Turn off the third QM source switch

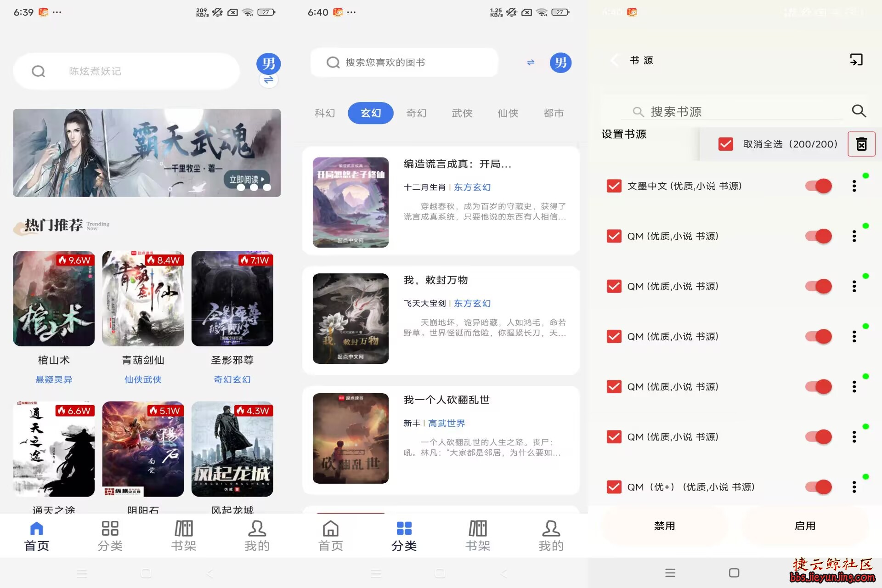coord(819,336)
